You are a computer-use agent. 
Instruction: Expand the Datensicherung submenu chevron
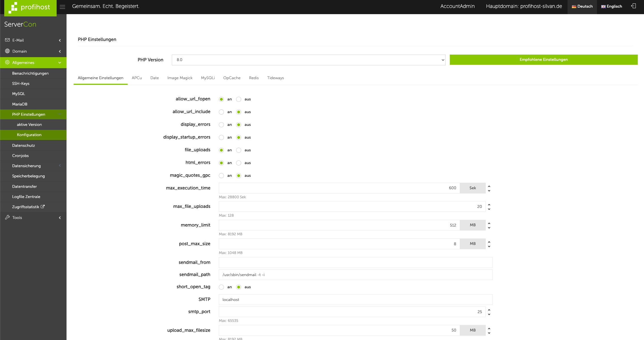click(x=60, y=166)
